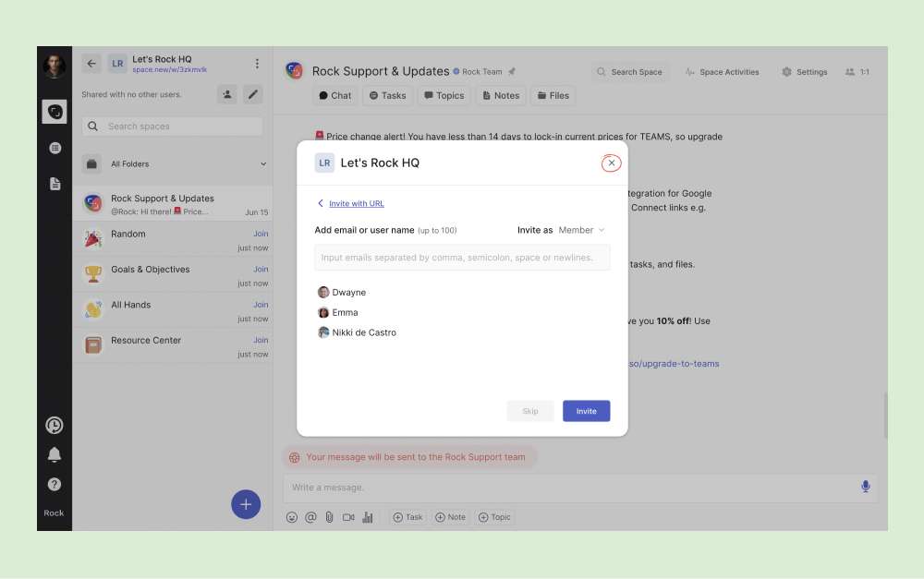Switch to the Notes tab
This screenshot has height=579, width=924.
(501, 95)
